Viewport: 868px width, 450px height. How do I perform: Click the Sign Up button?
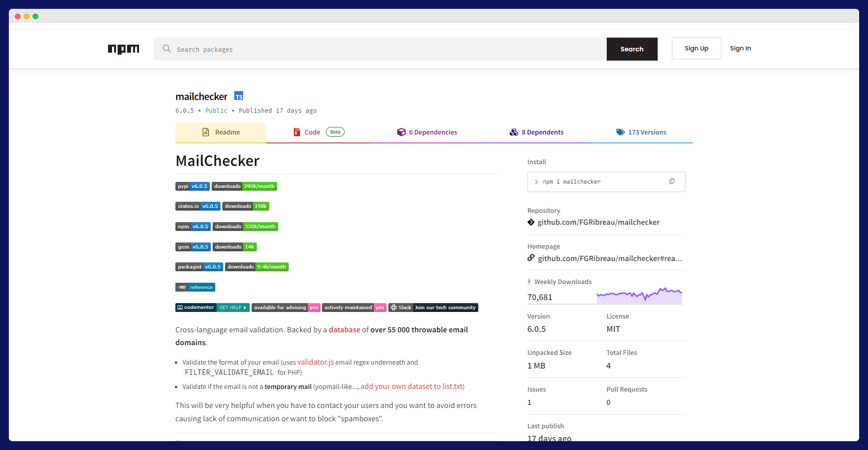pyautogui.click(x=696, y=49)
